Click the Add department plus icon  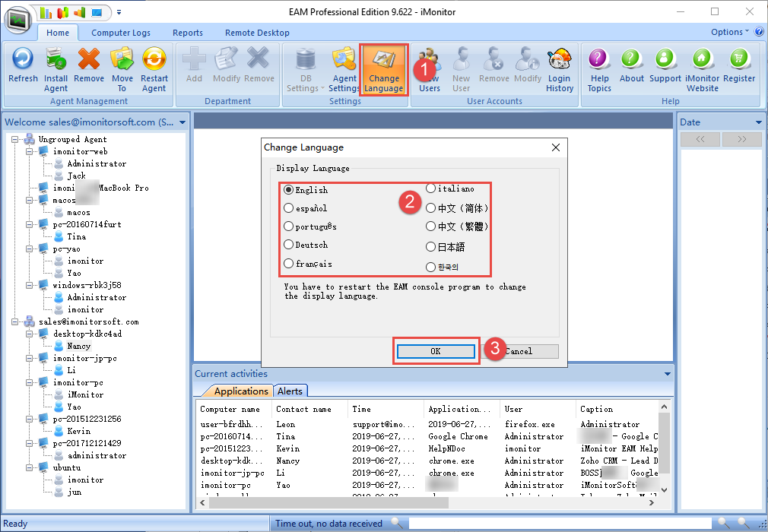point(194,59)
